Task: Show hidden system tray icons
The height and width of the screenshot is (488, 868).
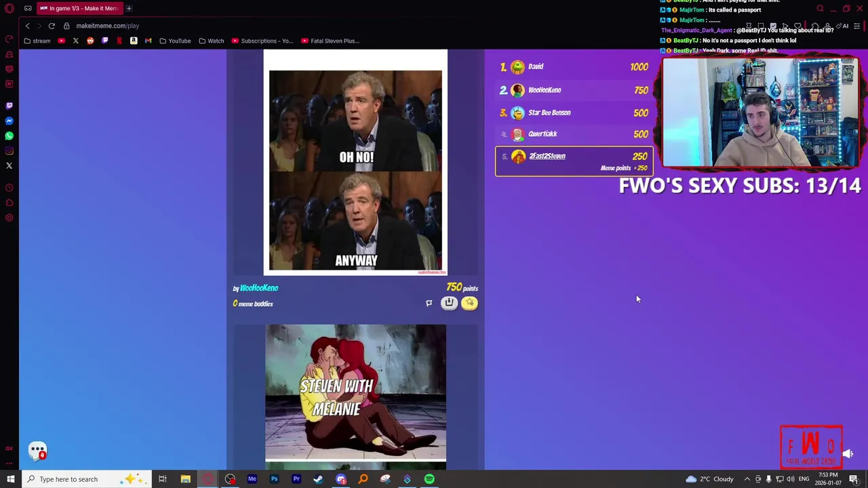Action: (747, 479)
